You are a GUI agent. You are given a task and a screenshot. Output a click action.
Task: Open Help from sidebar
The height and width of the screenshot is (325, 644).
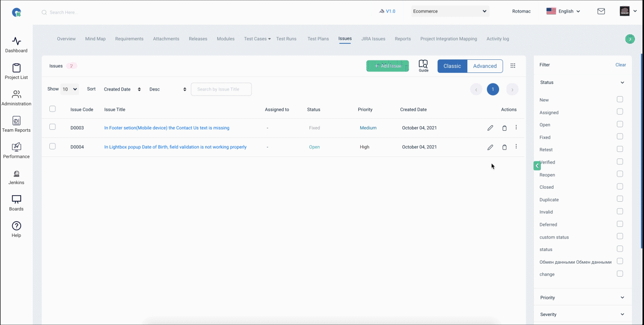click(17, 226)
